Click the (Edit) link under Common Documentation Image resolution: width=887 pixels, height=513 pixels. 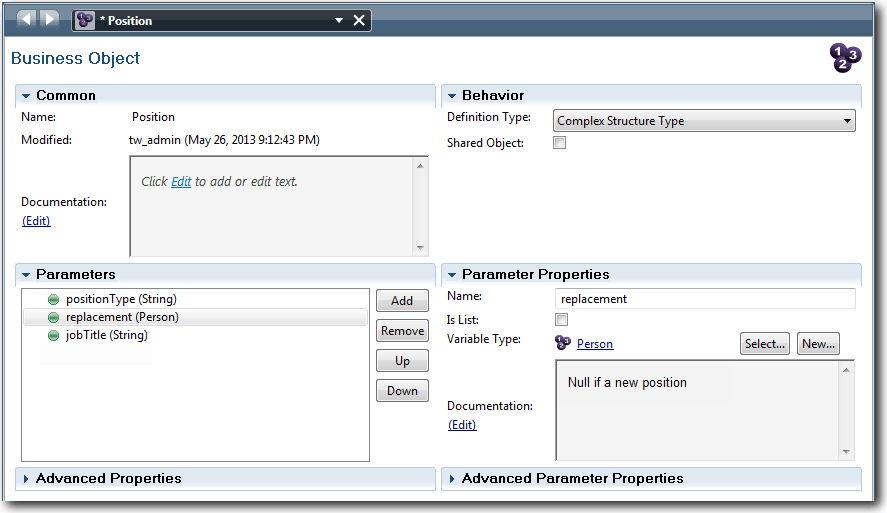[36, 221]
